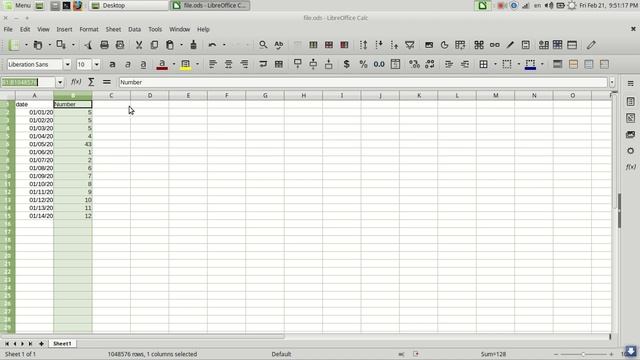
Task: Click the Format as Currency dollar icon
Action: (x=347, y=64)
